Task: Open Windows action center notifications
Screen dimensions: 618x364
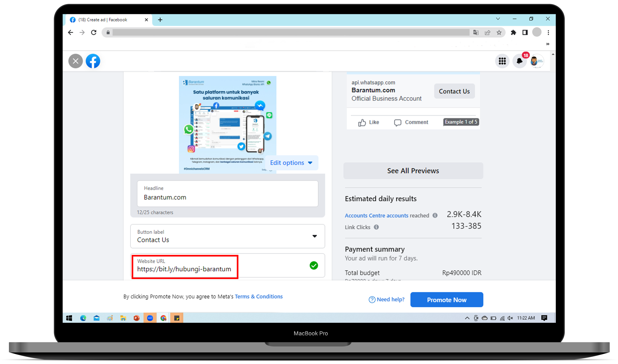Action: pos(544,318)
